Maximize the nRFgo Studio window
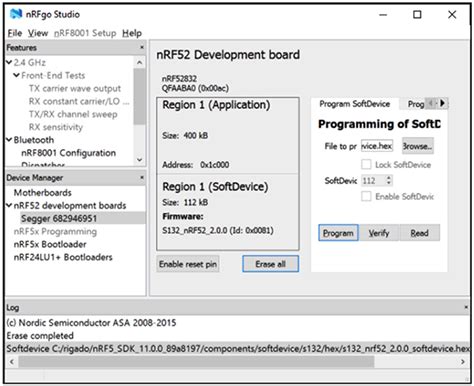The height and width of the screenshot is (386, 474). tap(417, 14)
